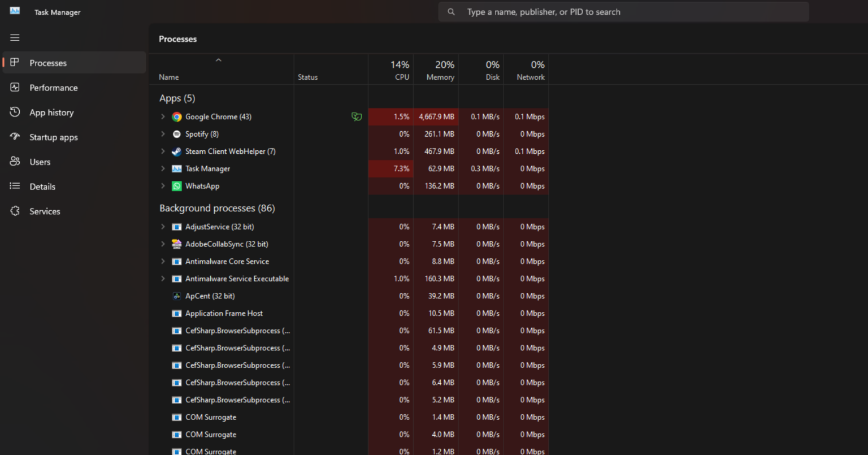
Task: Sort processes by Network usage
Action: coord(526,70)
